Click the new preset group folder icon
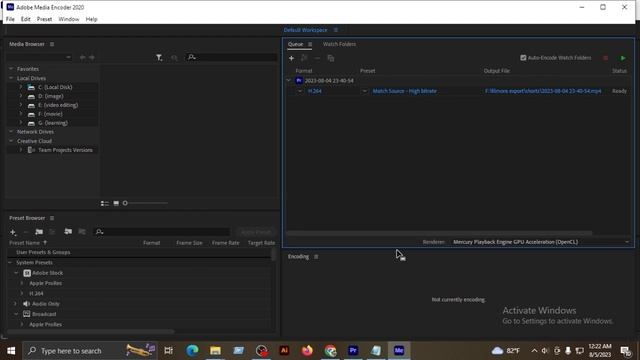 tap(39, 232)
